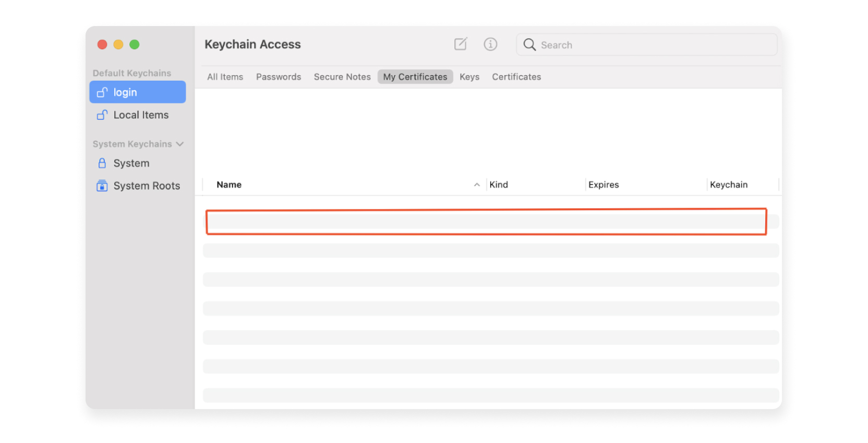Image resolution: width=868 pixels, height=443 pixels.
Task: Switch to the Secure Notes tab
Action: (x=342, y=77)
